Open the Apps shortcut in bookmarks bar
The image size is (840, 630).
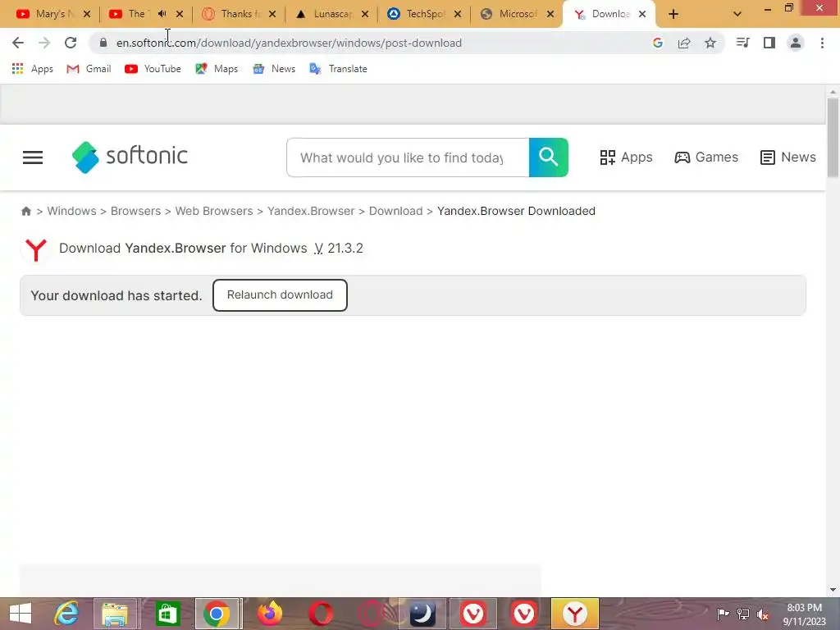tap(33, 69)
